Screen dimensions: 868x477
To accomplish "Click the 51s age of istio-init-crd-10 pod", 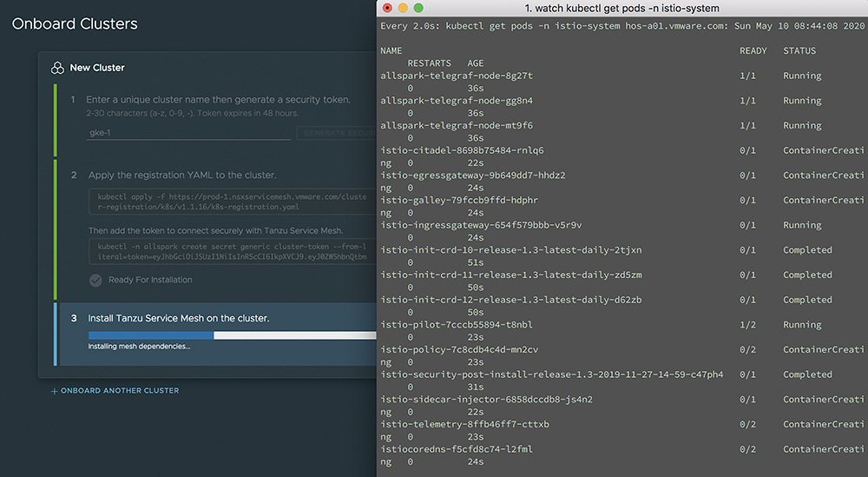I will pyautogui.click(x=476, y=262).
